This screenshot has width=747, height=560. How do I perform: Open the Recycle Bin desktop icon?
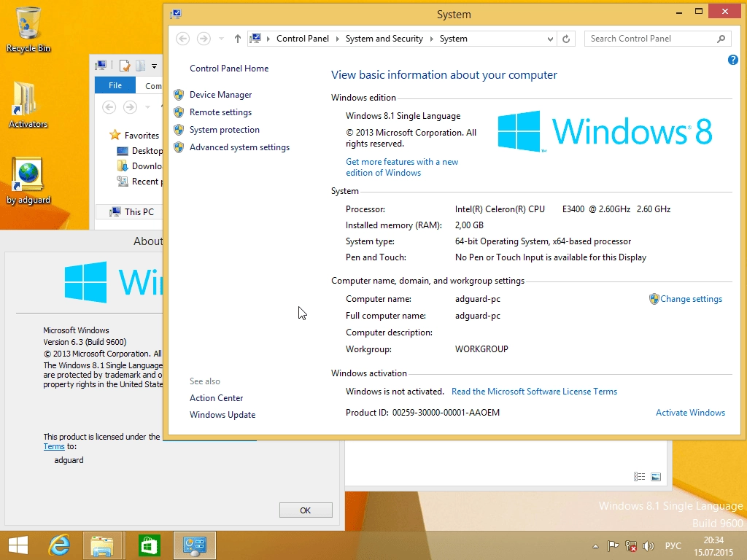click(x=28, y=29)
